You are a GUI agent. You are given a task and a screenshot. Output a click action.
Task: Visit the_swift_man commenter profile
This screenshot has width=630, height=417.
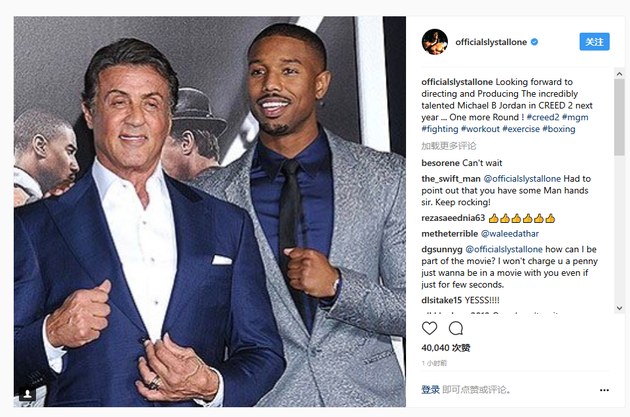tap(453, 178)
